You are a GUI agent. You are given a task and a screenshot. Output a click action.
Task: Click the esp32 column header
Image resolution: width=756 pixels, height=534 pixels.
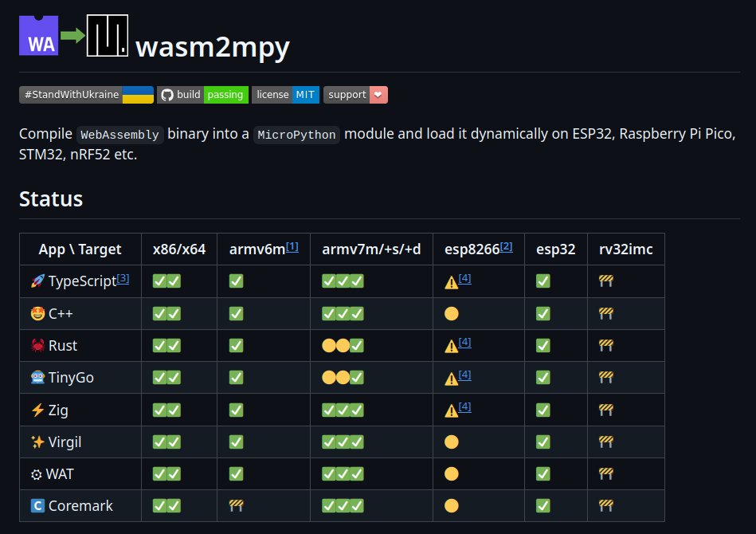(x=555, y=249)
